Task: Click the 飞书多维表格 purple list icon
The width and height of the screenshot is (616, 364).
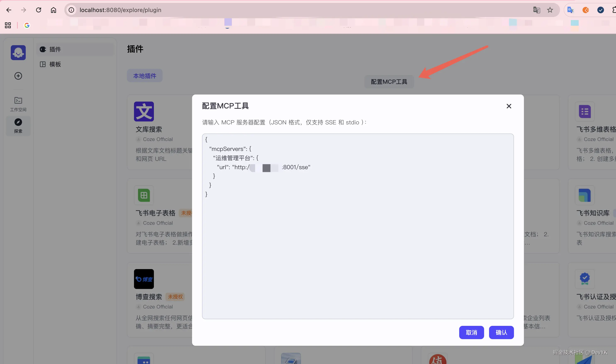Action: click(585, 111)
